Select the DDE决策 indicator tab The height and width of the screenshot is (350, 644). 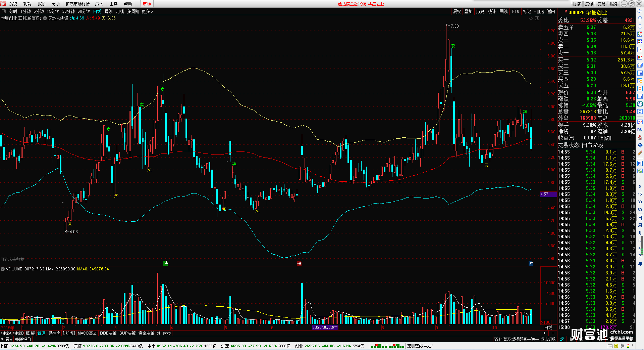pyautogui.click(x=108, y=333)
